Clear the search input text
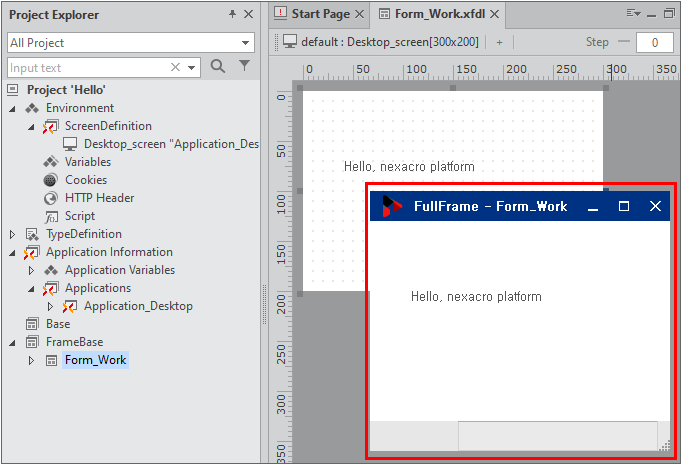Image resolution: width=681 pixels, height=464 pixels. (176, 67)
